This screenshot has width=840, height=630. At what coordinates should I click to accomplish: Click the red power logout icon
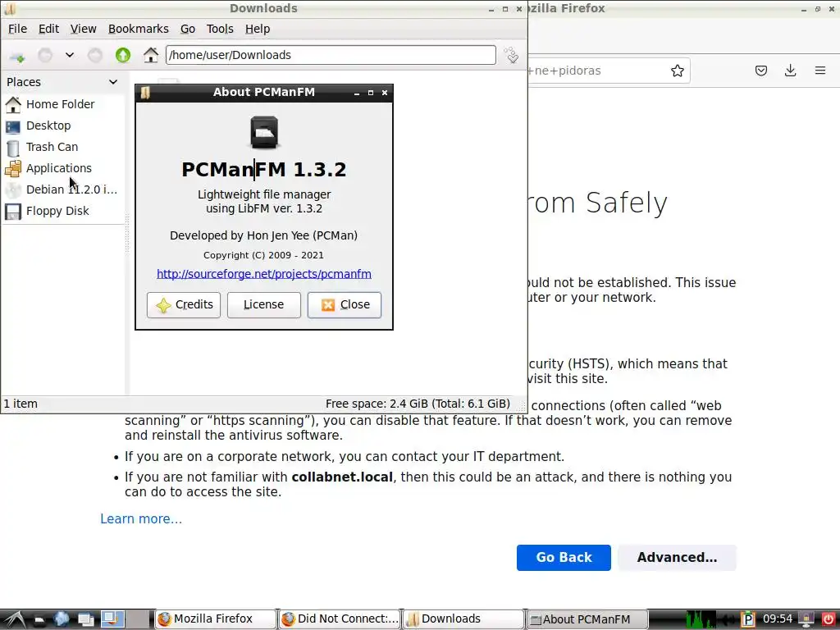829,620
